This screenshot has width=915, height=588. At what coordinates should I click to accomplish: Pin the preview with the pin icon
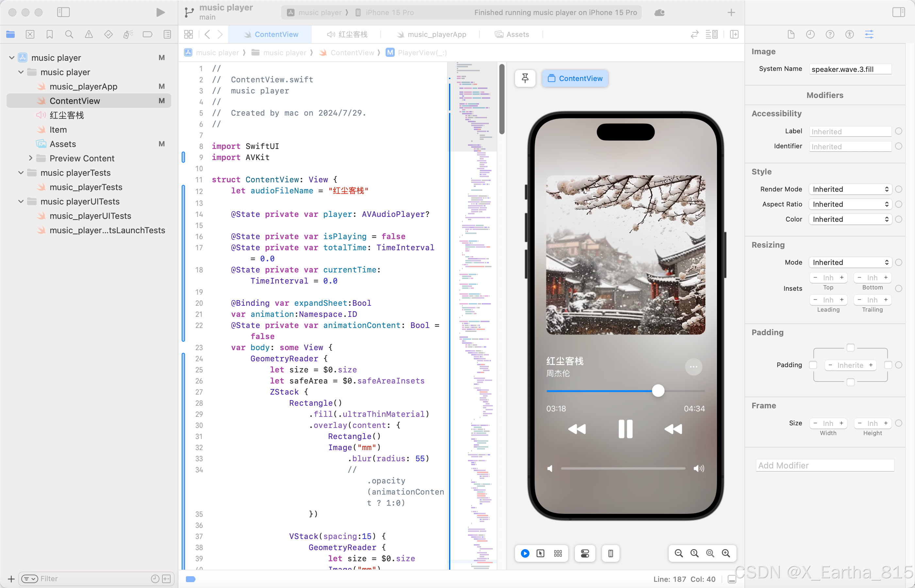(525, 78)
